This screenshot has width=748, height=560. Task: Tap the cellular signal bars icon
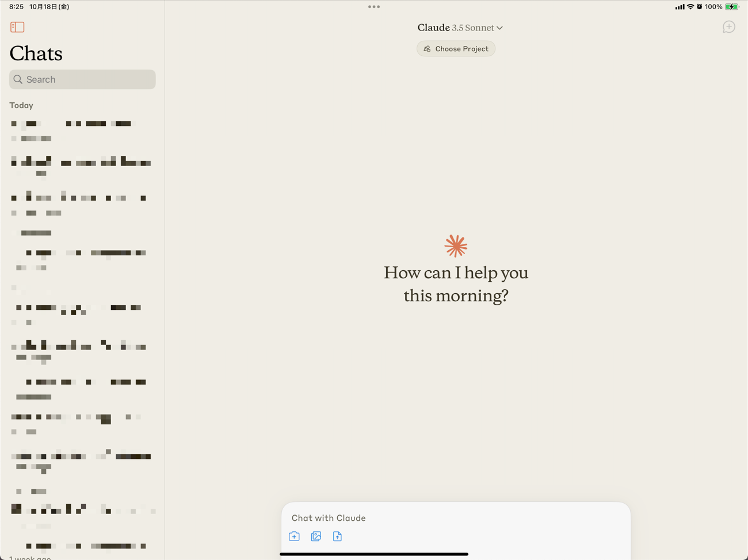click(680, 7)
